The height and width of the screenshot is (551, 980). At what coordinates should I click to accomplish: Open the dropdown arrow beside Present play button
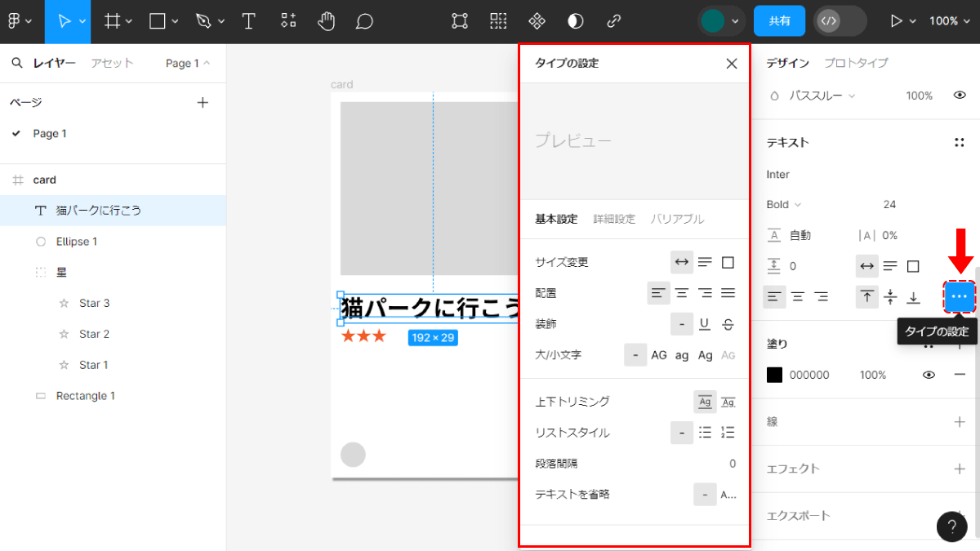[x=913, y=21]
